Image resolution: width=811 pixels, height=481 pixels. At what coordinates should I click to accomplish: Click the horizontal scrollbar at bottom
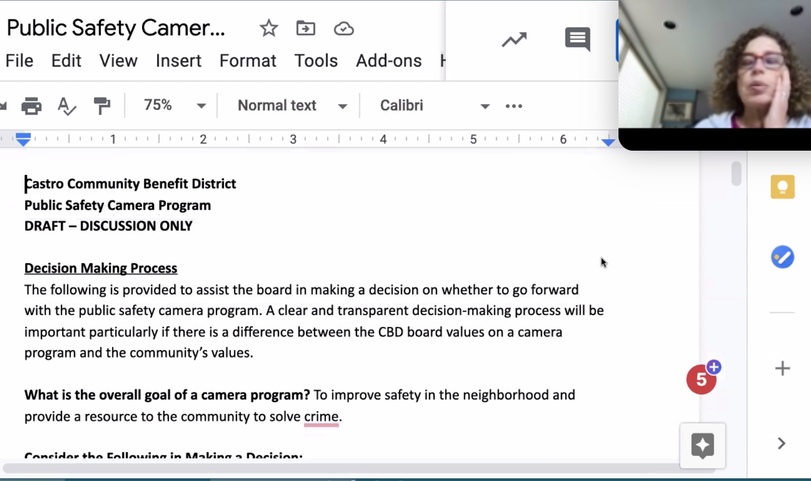[x=359, y=469]
